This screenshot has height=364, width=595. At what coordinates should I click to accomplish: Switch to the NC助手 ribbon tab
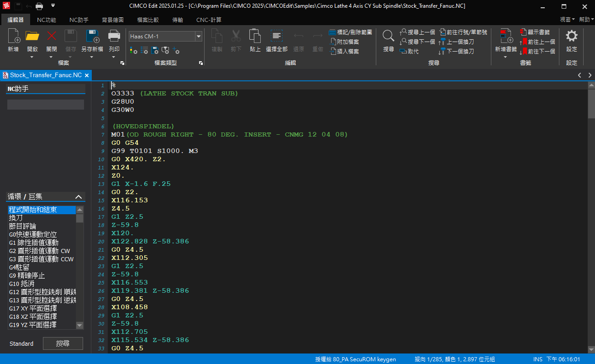tap(79, 20)
